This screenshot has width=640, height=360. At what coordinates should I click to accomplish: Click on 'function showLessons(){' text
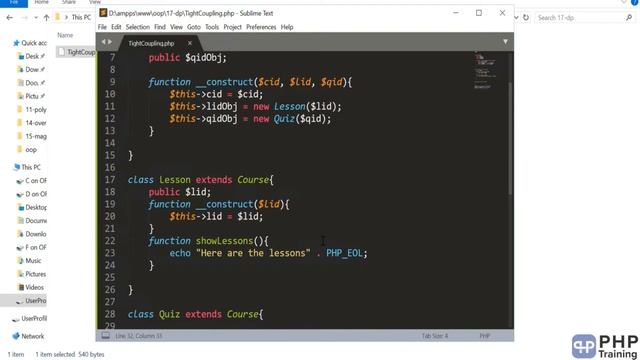(x=208, y=241)
